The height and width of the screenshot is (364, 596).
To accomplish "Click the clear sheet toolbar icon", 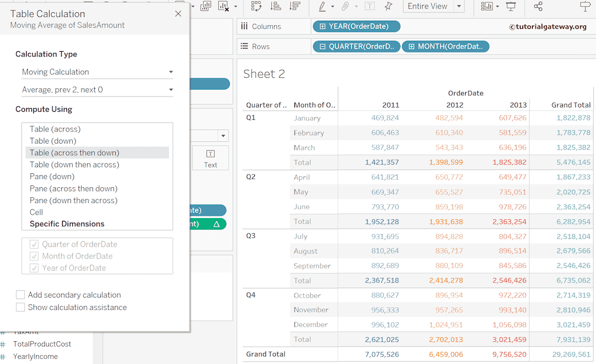I will pyautogui.click(x=223, y=6).
